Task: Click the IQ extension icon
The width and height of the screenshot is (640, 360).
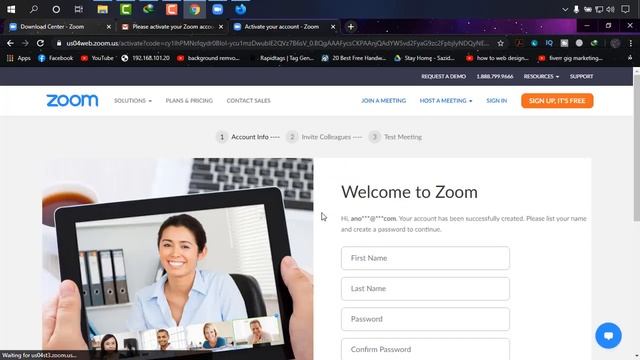Action: [x=549, y=43]
